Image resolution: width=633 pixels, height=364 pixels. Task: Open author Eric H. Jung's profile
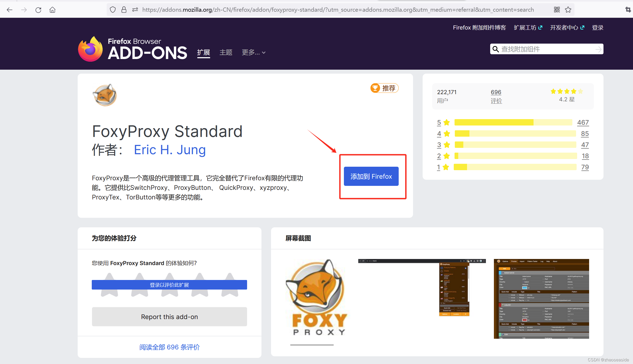[170, 150]
